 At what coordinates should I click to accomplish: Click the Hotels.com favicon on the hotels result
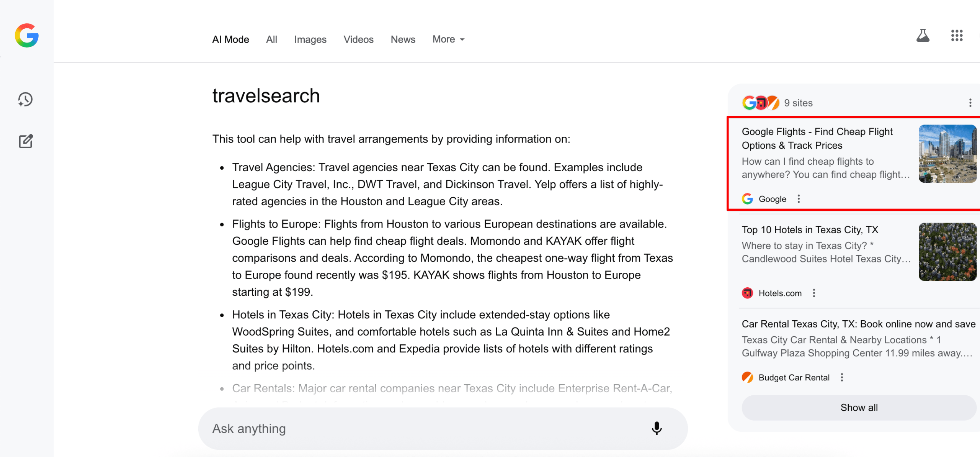[x=747, y=293]
